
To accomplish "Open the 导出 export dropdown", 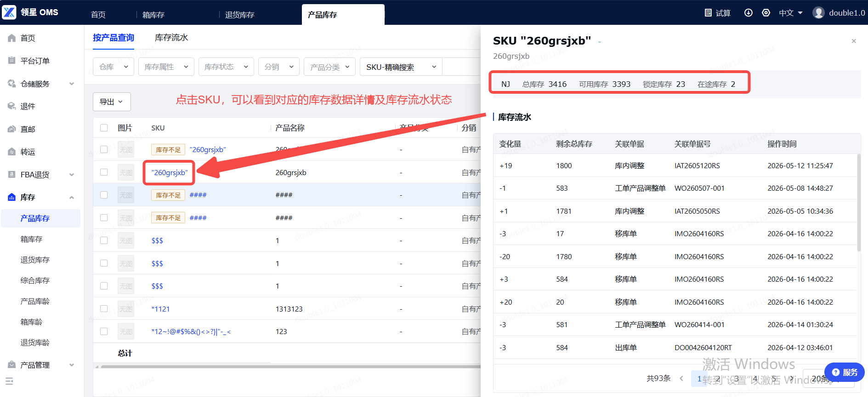I will click(x=112, y=102).
